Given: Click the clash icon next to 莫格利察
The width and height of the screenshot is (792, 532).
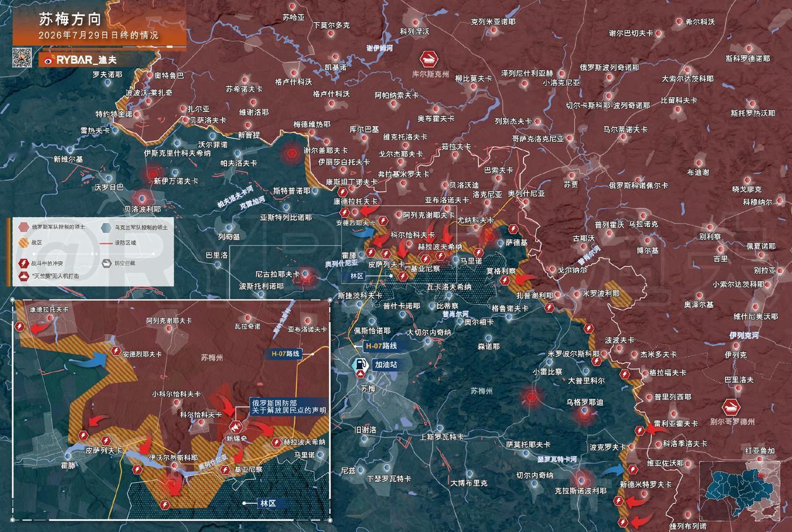Looking at the screenshot, I should click(x=505, y=281).
